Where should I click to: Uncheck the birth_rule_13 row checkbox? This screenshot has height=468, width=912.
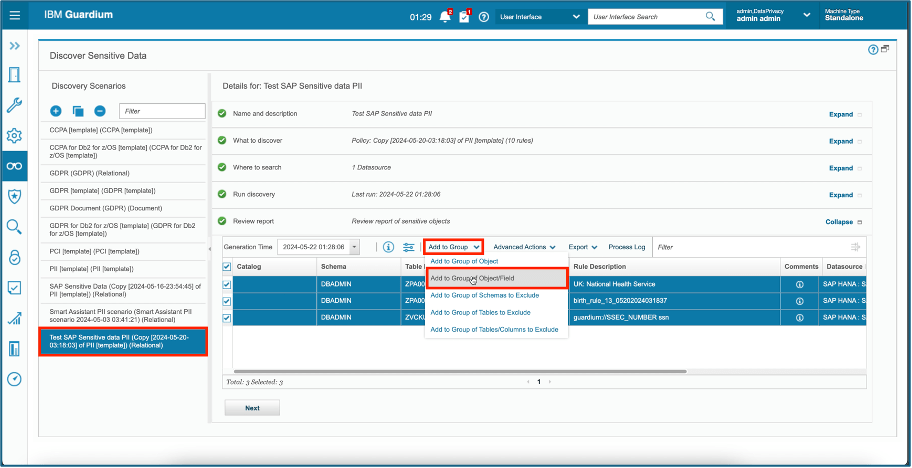pyautogui.click(x=227, y=301)
